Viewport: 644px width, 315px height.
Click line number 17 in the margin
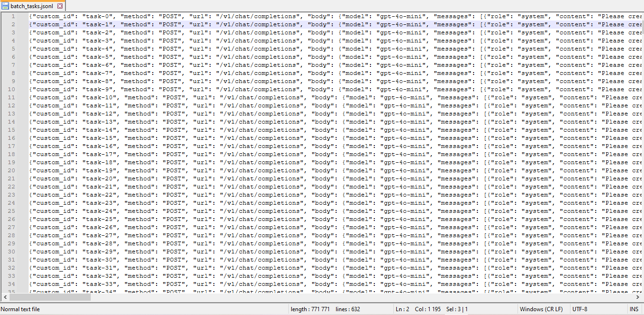[x=11, y=146]
